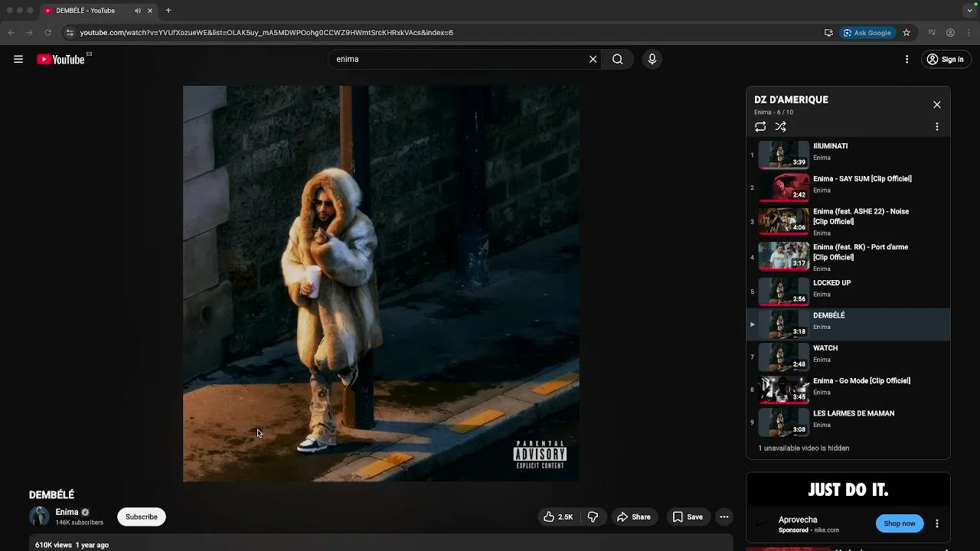Reload the page in browser
This screenshot has width=980, height=551.
pos(47,33)
